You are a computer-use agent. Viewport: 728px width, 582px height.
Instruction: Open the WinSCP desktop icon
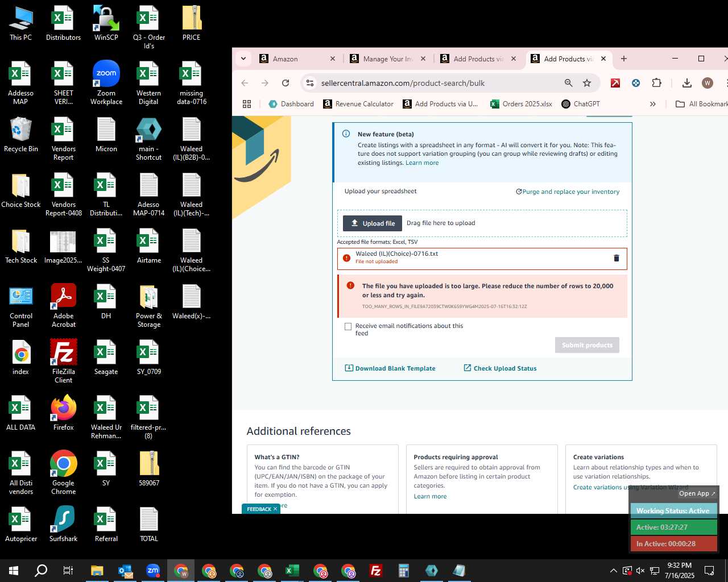[x=106, y=23]
